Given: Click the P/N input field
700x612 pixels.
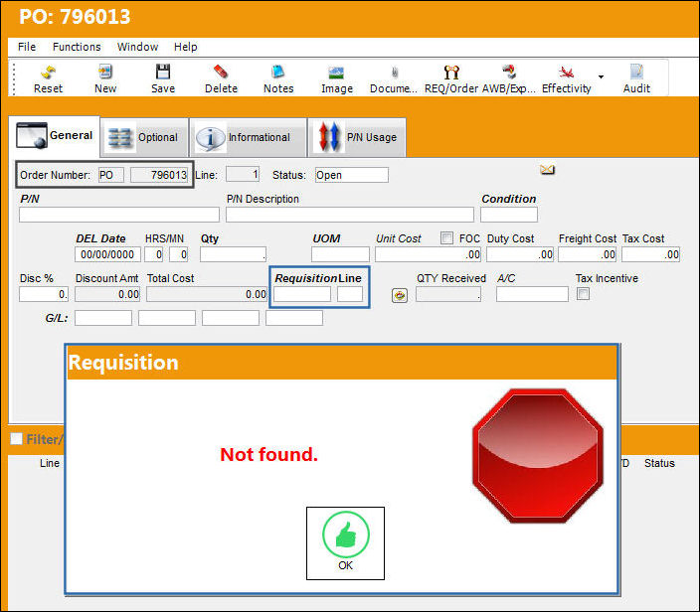Looking at the screenshot, I should (119, 215).
